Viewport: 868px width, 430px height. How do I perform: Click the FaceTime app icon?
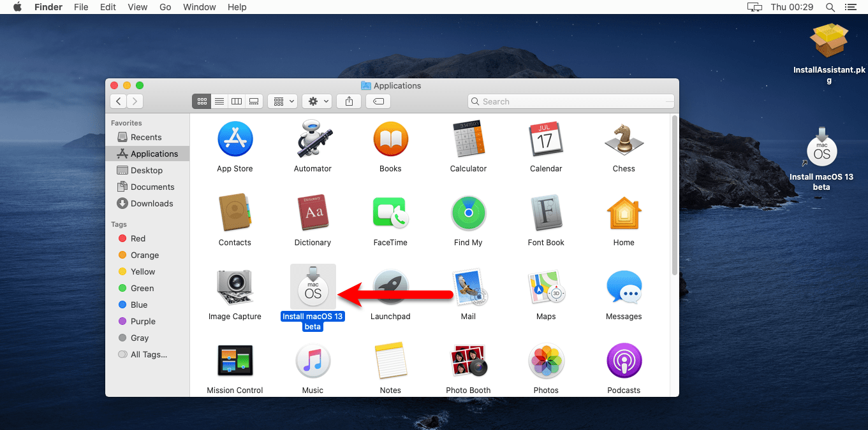coord(390,213)
